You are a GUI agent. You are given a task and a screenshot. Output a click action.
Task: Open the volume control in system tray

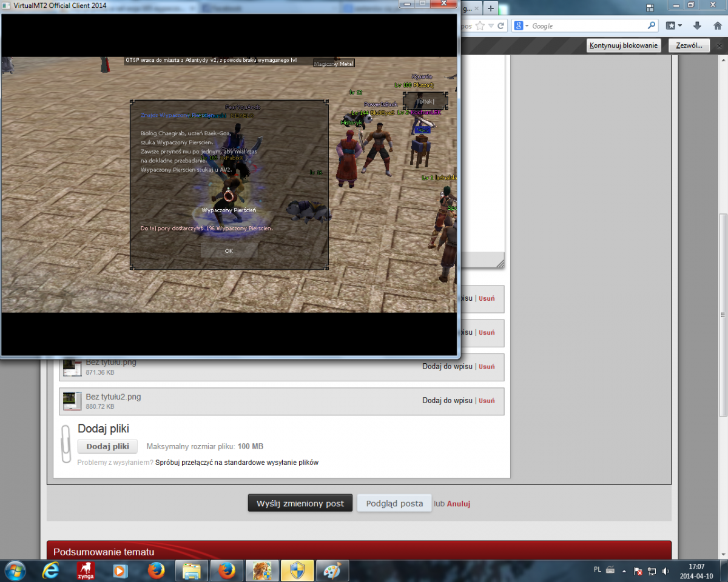667,571
